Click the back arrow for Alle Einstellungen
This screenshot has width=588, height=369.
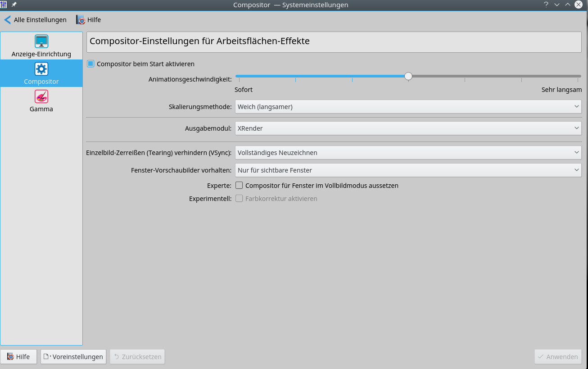[x=7, y=20]
